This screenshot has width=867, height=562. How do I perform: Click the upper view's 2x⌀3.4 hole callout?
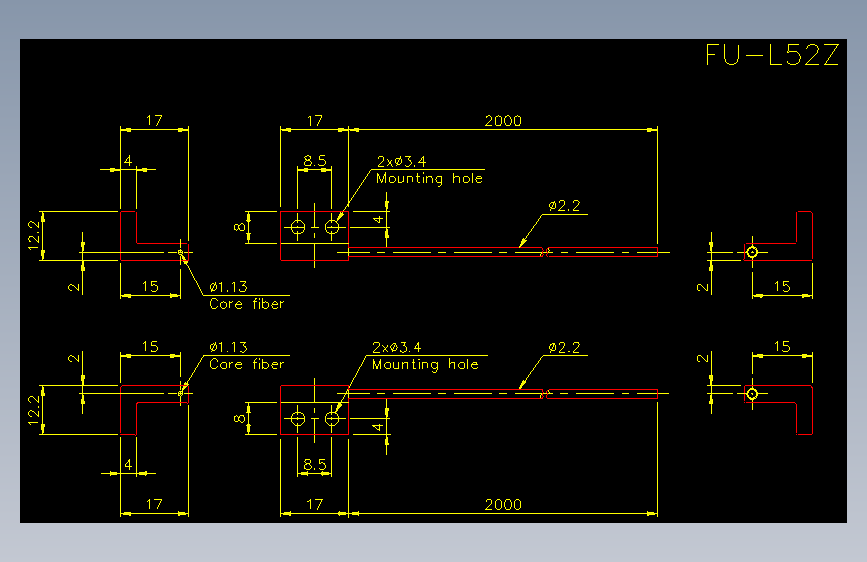pos(401,162)
